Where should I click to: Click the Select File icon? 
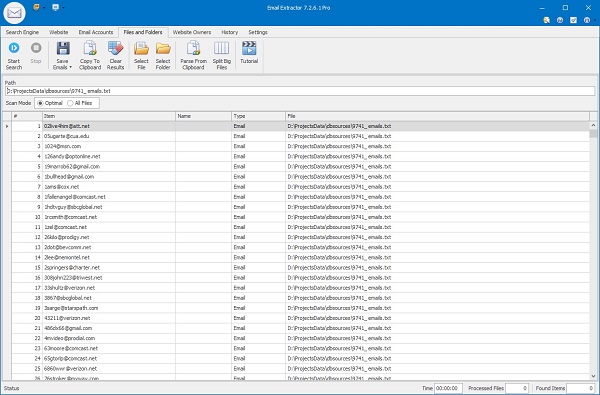[x=141, y=48]
